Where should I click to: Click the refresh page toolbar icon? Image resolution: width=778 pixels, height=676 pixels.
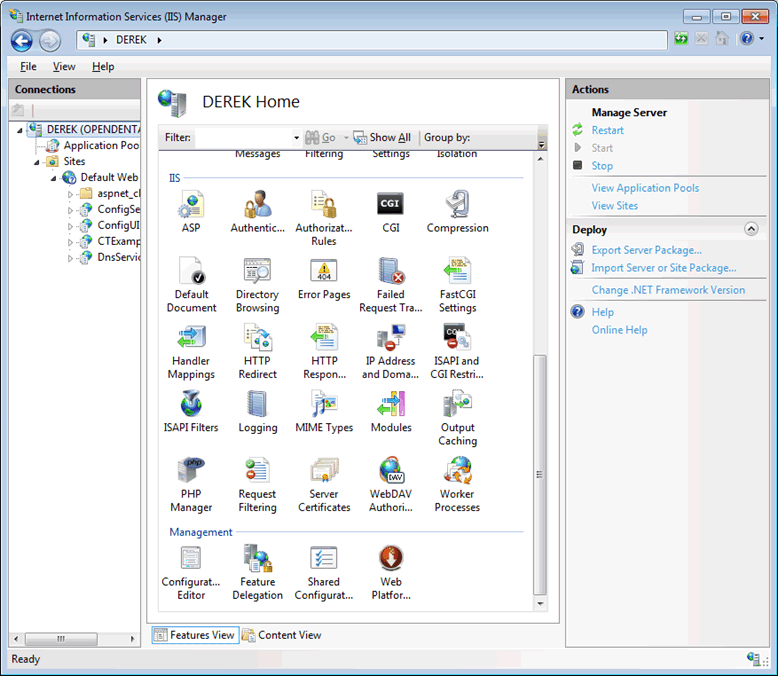point(681,38)
